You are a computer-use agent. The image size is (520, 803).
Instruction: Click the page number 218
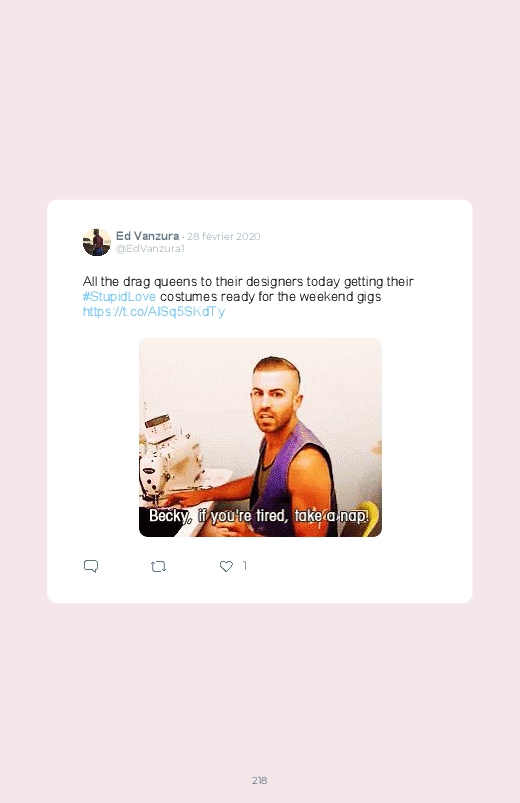click(x=260, y=780)
